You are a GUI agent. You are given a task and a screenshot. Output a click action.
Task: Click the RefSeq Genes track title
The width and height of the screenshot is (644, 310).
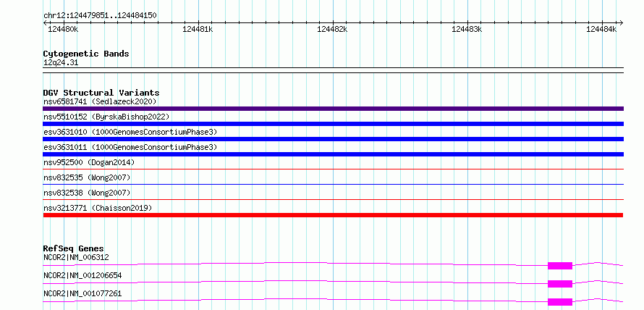click(x=74, y=248)
